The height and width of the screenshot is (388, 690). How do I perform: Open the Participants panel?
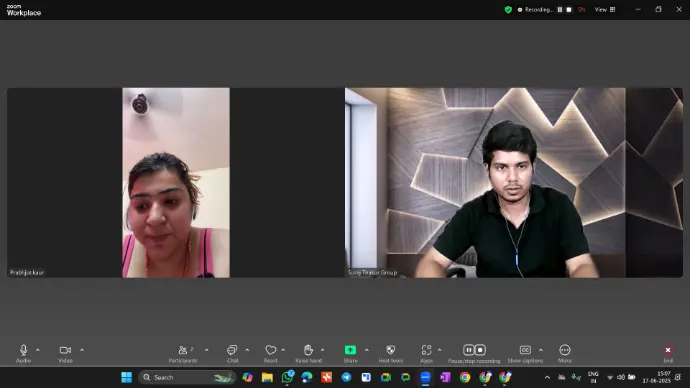click(x=183, y=354)
